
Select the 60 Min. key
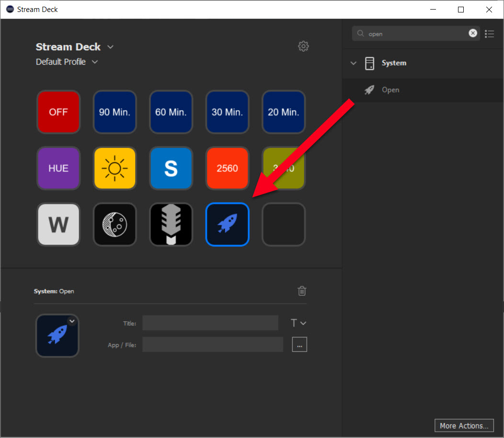pos(171,112)
